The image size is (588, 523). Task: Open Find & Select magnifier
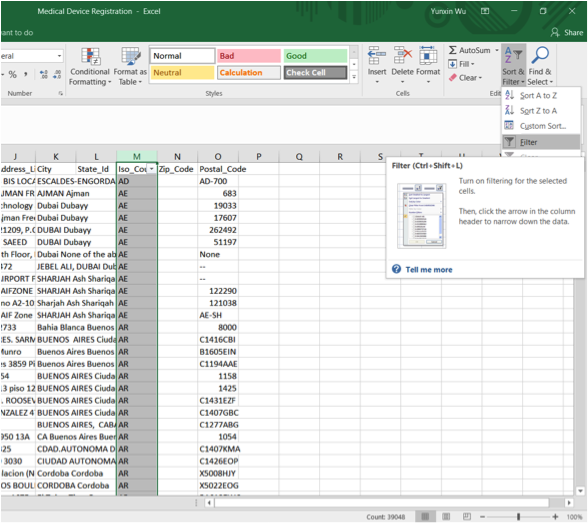[x=540, y=66]
